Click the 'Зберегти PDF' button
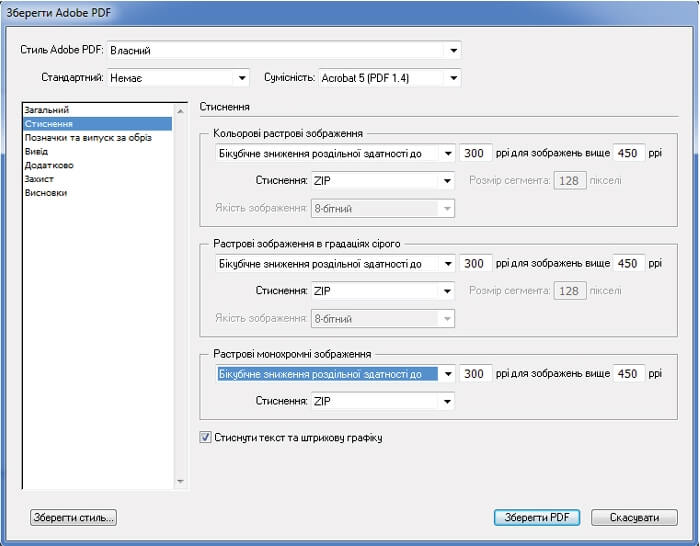 537,517
